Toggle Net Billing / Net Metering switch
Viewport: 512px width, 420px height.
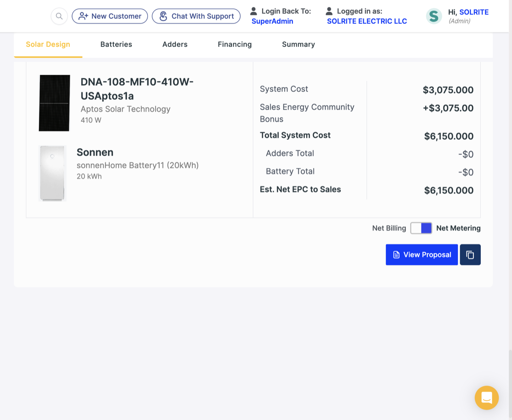point(421,228)
